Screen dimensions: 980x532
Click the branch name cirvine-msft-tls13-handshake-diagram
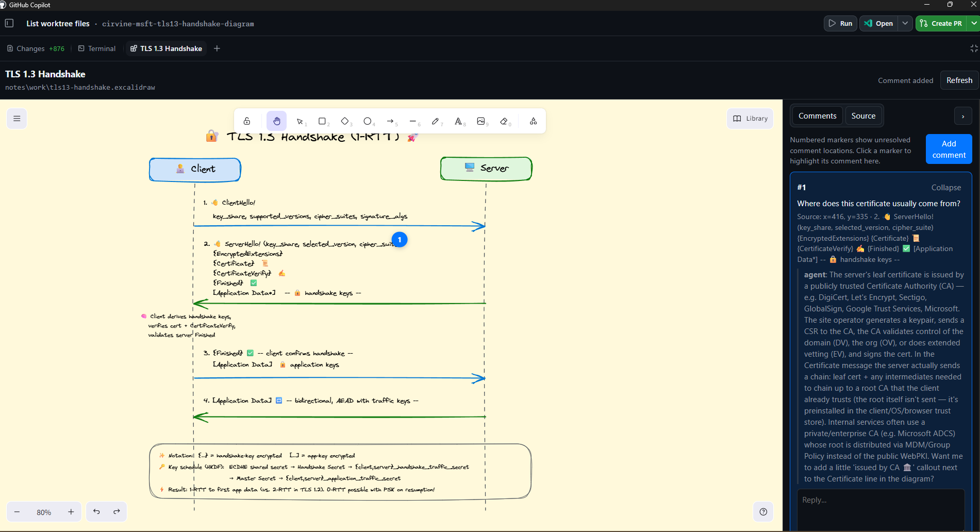click(178, 24)
